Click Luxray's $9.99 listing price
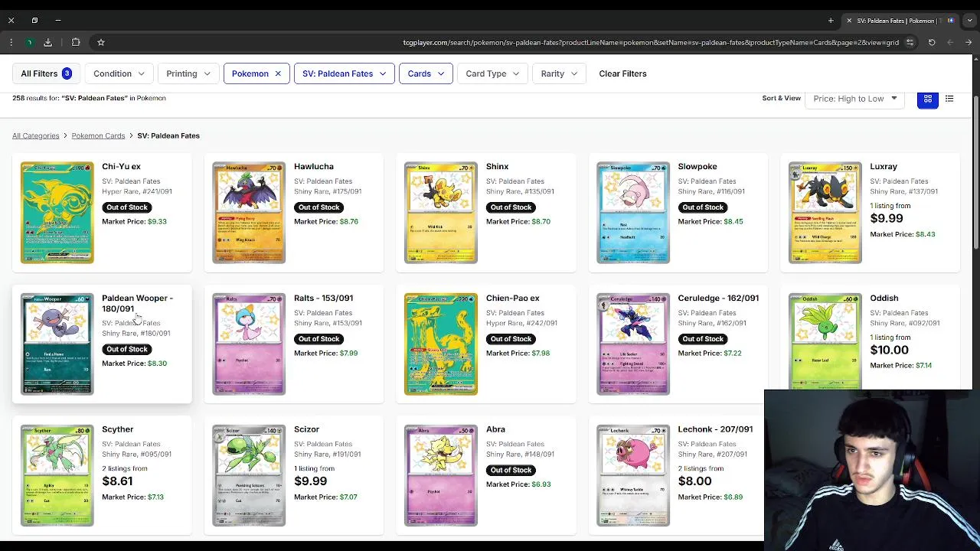The height and width of the screenshot is (551, 980). tap(887, 218)
